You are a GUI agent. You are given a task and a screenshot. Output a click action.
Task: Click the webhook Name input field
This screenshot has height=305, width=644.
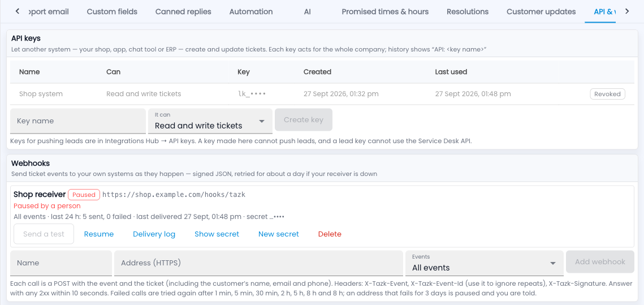(61, 263)
